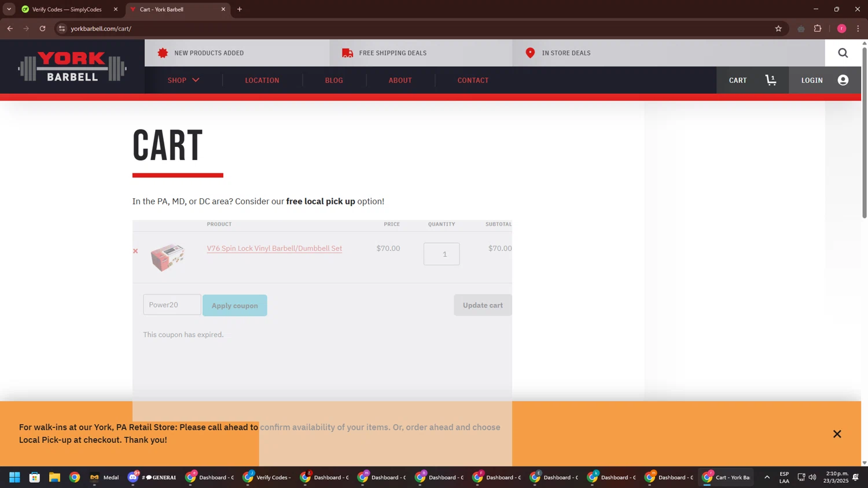Open the Chrome three-dot menu
The height and width of the screenshot is (488, 868).
point(858,28)
